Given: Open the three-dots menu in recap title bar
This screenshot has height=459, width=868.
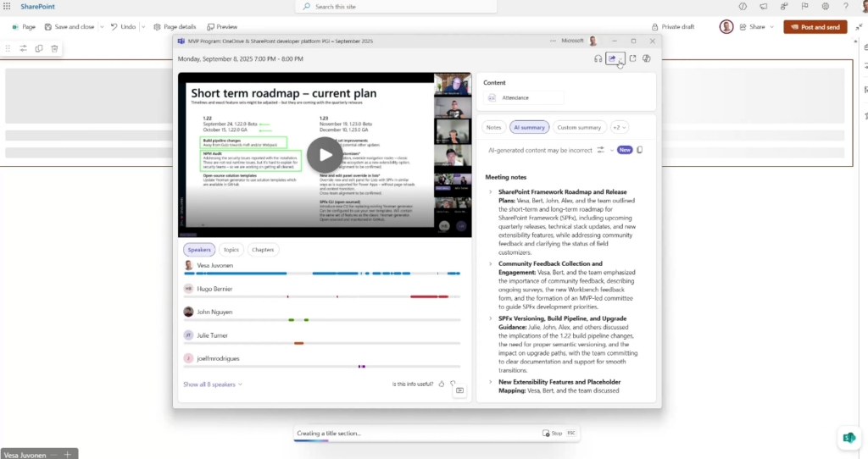Looking at the screenshot, I should (x=553, y=41).
